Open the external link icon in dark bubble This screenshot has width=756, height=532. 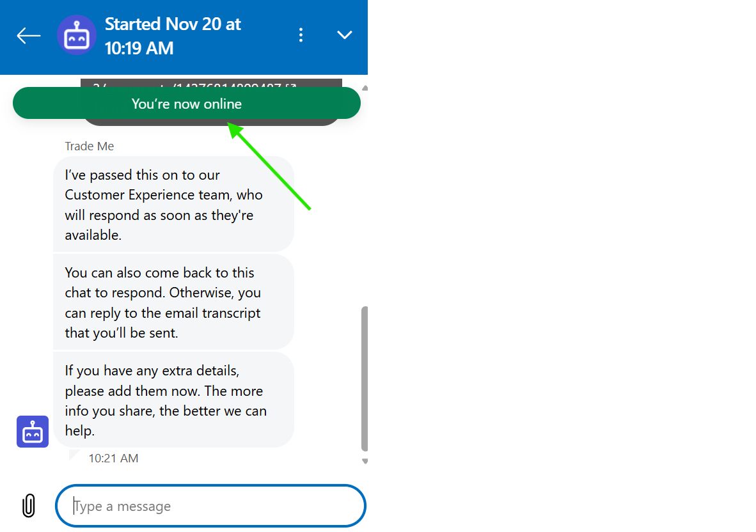point(292,84)
